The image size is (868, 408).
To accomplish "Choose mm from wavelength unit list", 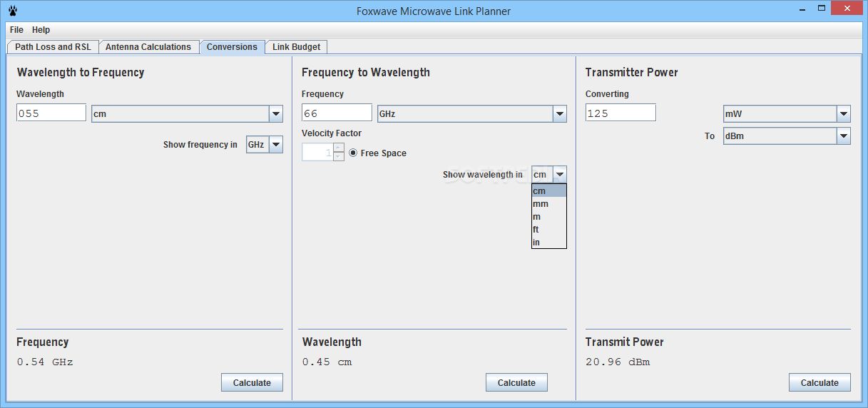I will pos(549,203).
